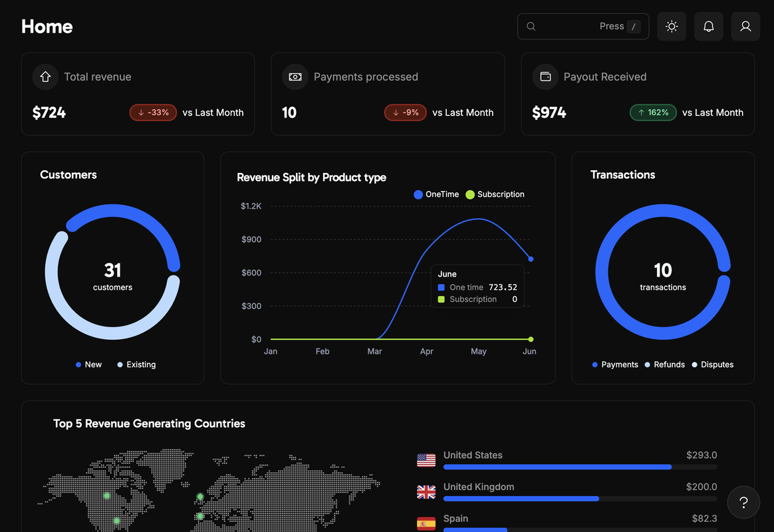Viewport: 774px width, 532px height.
Task: Click the $974 payout value
Action: pyautogui.click(x=549, y=112)
